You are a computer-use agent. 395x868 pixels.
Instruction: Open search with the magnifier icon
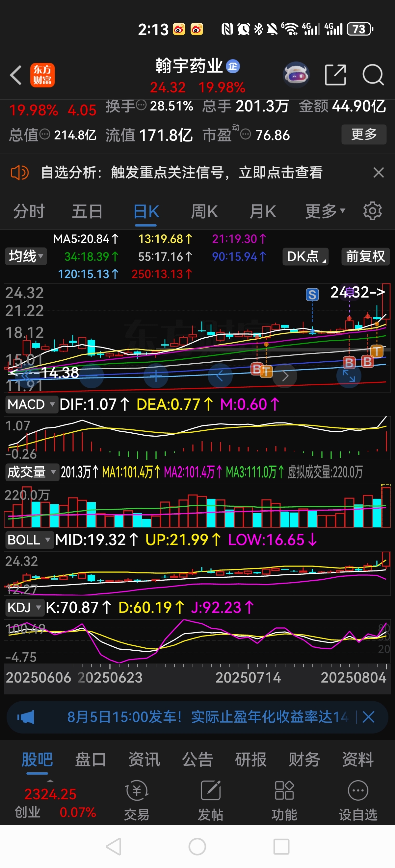click(x=373, y=74)
